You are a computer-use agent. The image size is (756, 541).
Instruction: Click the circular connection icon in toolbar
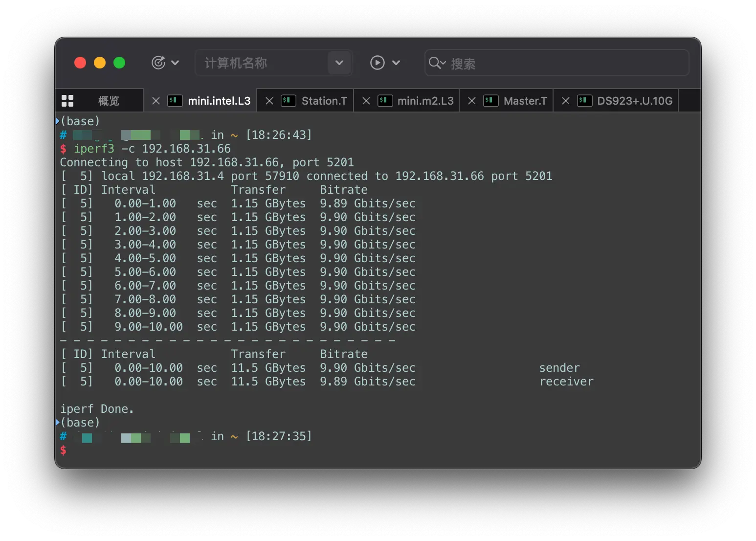pyautogui.click(x=158, y=63)
